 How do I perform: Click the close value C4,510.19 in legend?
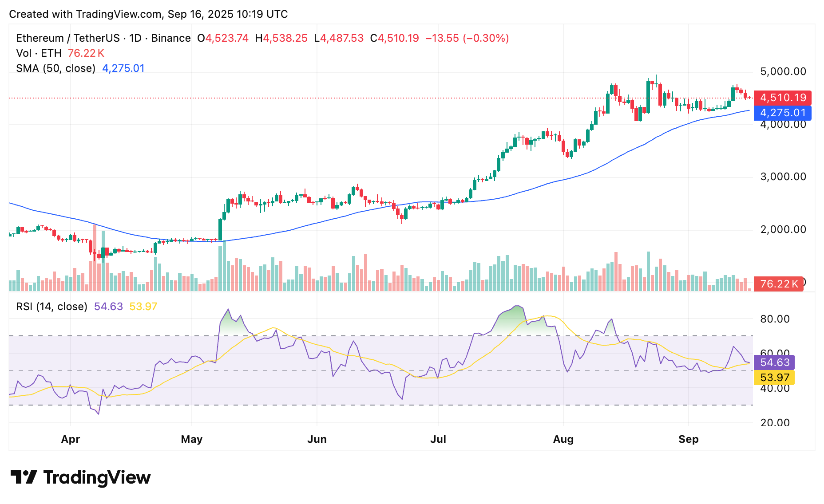coord(394,38)
